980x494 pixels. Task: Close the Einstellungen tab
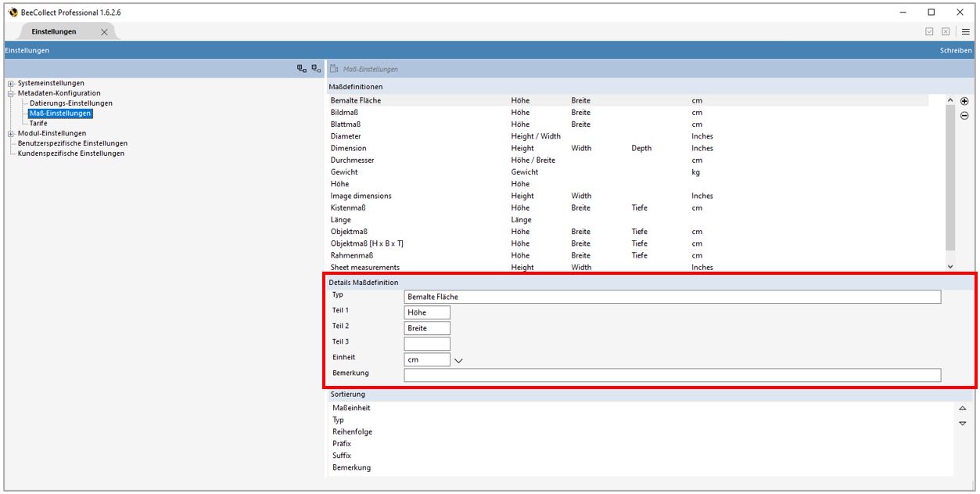[104, 31]
